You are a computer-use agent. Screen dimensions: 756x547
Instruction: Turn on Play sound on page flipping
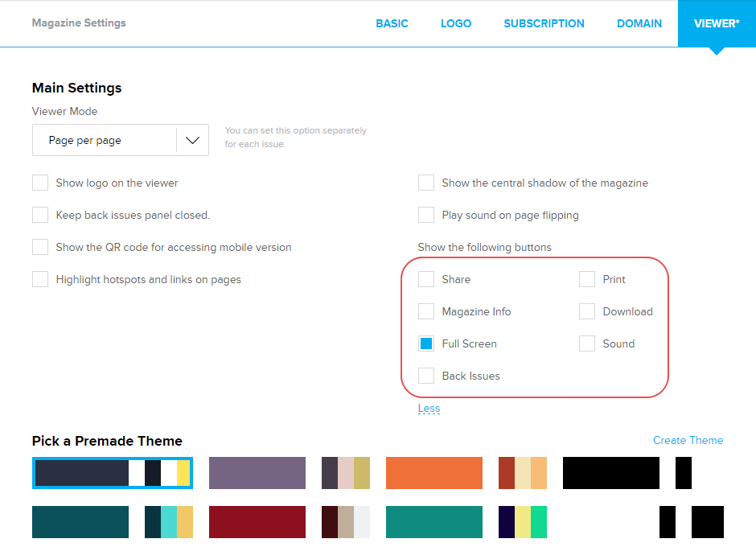[x=426, y=216]
